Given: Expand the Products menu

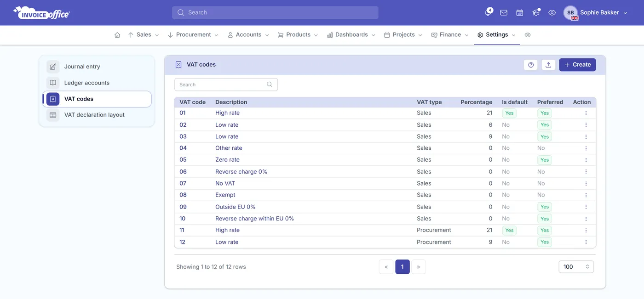Looking at the screenshot, I should pos(298,35).
